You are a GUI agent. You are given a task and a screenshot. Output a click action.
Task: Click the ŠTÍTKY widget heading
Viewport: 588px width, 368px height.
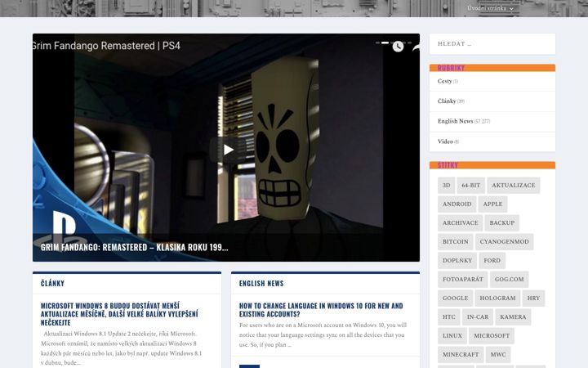[448, 165]
